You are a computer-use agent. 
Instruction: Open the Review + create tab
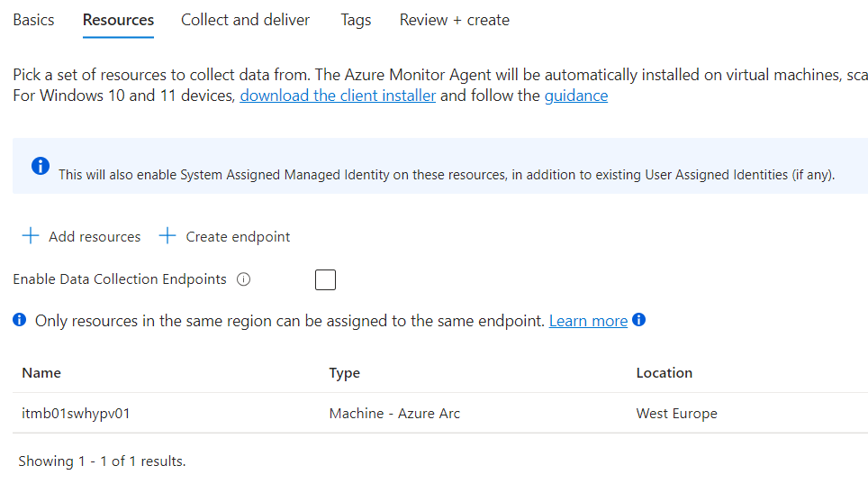coord(454,20)
